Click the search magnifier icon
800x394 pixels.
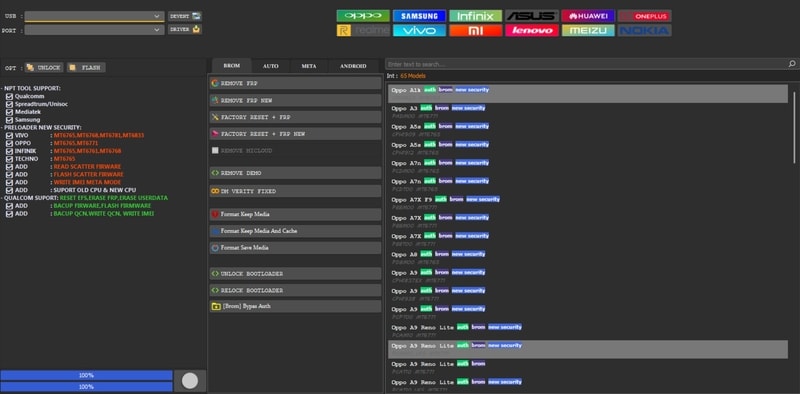coord(792,64)
